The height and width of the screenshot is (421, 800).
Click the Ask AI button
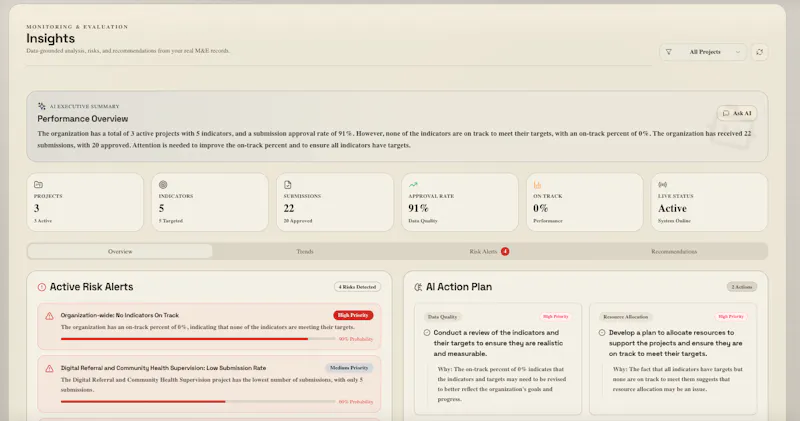(x=737, y=113)
